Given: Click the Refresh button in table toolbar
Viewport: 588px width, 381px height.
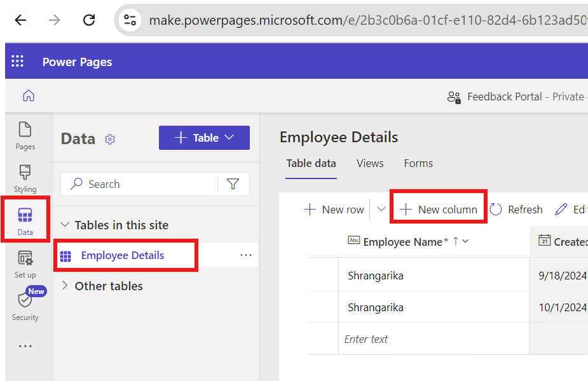Looking at the screenshot, I should click(x=516, y=210).
